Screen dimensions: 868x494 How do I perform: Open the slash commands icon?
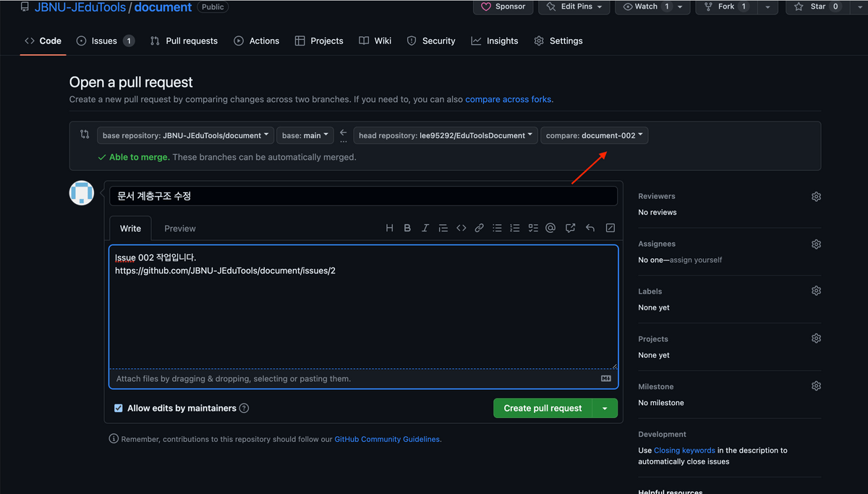click(x=610, y=228)
